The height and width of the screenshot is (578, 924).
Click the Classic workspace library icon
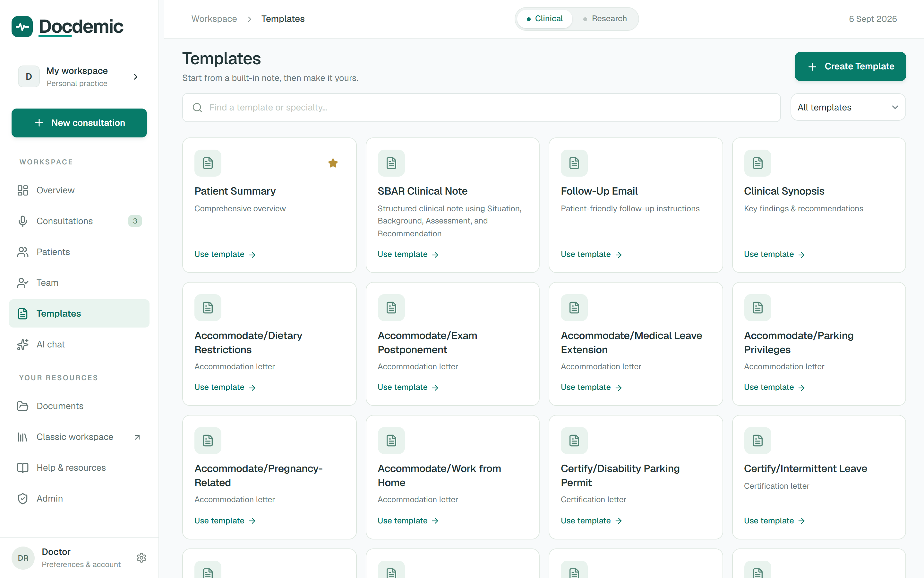22,437
